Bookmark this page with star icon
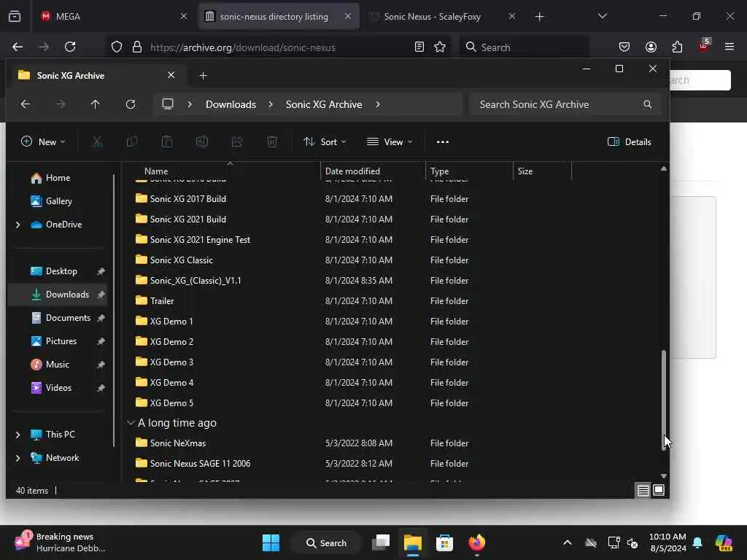 (440, 47)
